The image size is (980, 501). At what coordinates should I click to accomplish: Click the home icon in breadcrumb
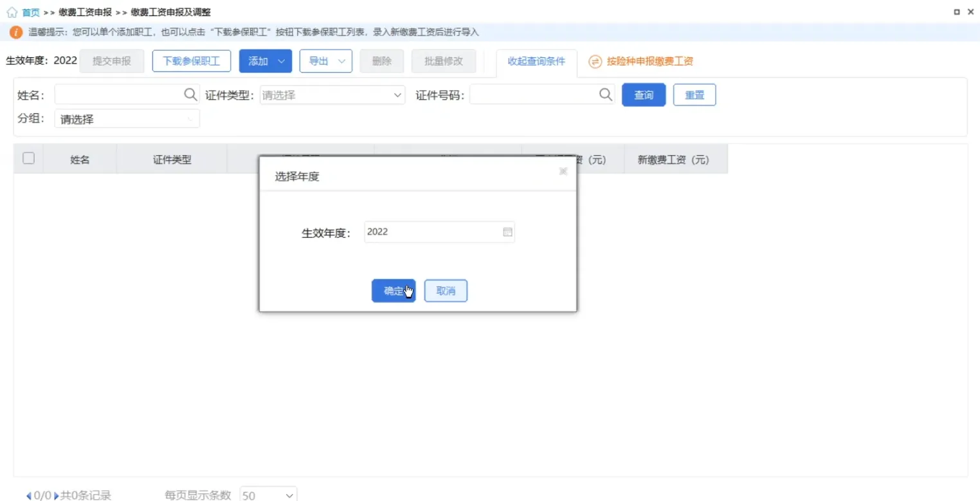click(12, 12)
